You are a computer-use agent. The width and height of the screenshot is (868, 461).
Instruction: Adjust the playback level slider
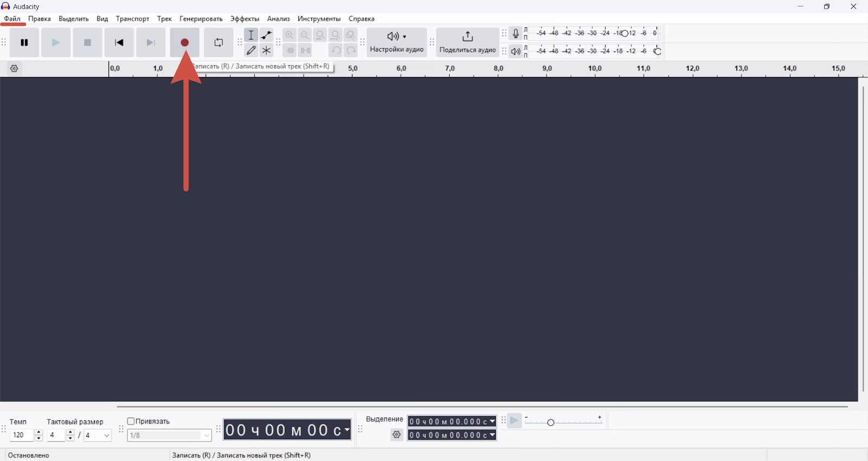tap(658, 52)
